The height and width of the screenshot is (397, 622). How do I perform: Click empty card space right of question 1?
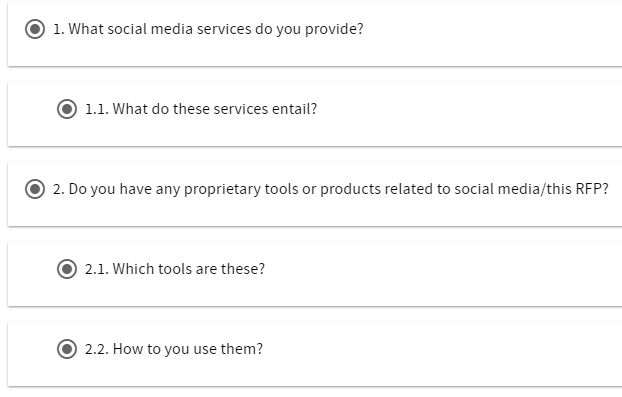pyautogui.click(x=492, y=34)
